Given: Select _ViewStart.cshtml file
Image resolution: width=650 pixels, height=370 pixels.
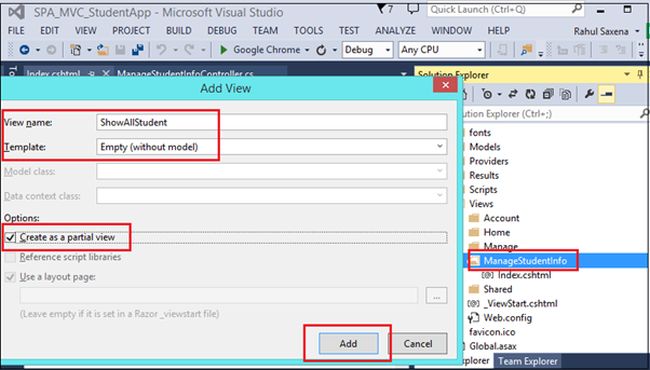Looking at the screenshot, I should (x=520, y=304).
